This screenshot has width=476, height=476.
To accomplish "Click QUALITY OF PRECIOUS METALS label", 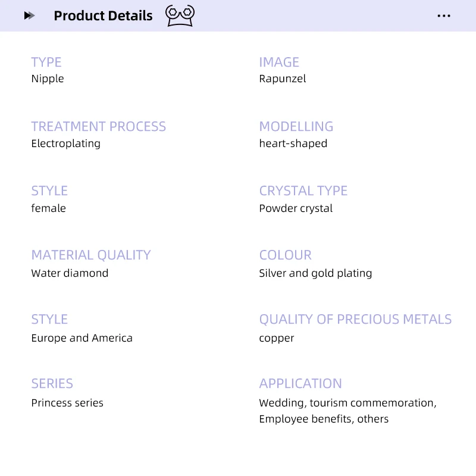I will [x=355, y=319].
